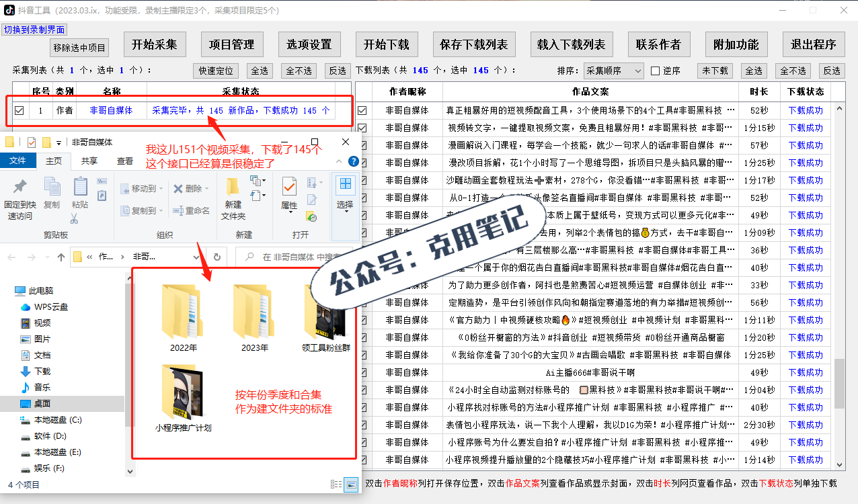Click the 选项设置 button

pos(309,44)
